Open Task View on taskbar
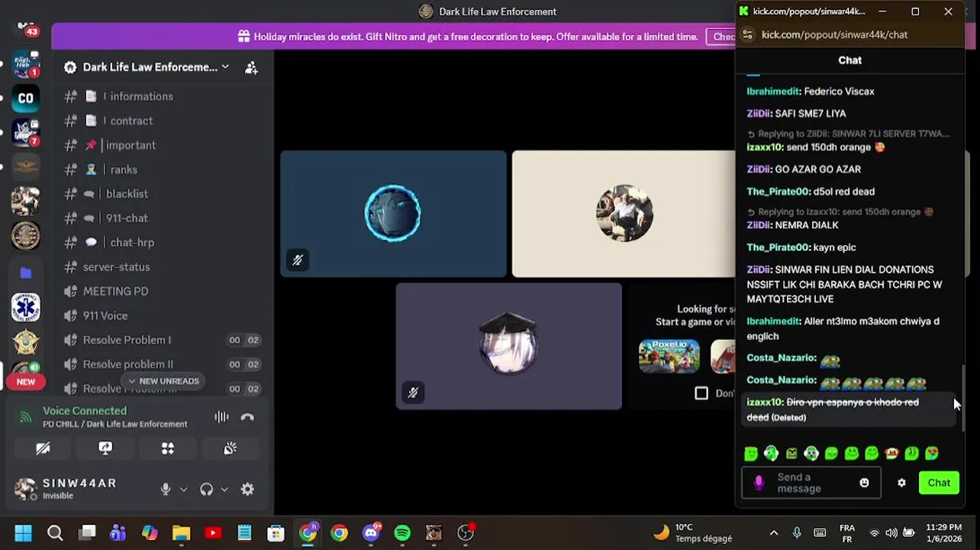The height and width of the screenshot is (550, 980). point(87,532)
